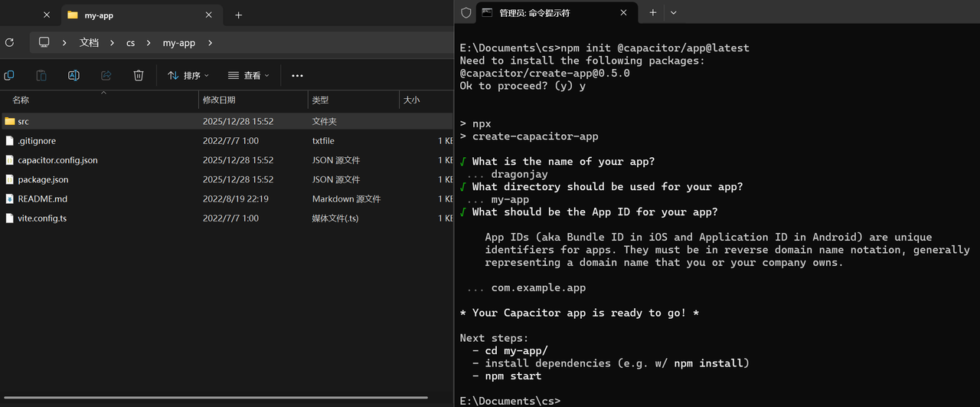Select the src folder name

pos(24,121)
